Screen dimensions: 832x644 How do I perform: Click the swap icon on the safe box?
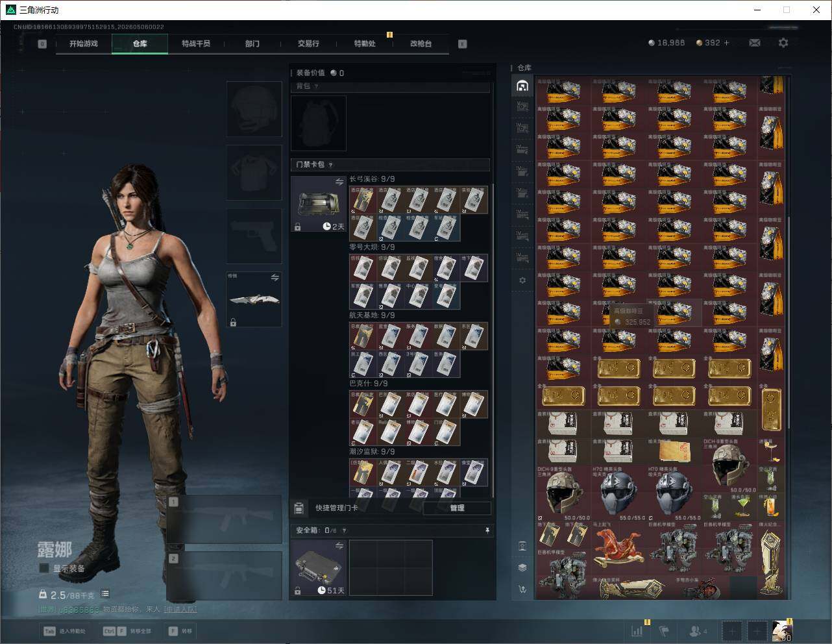[x=339, y=546]
